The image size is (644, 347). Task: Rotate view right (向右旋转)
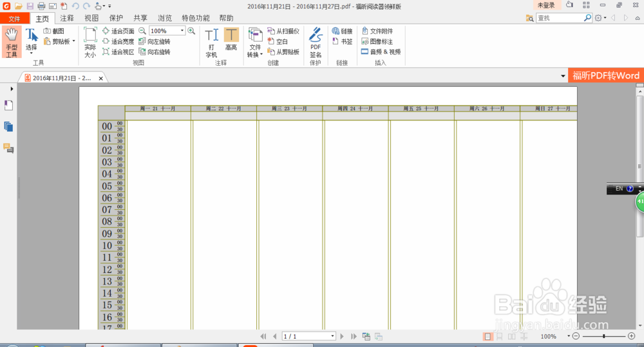click(x=155, y=52)
